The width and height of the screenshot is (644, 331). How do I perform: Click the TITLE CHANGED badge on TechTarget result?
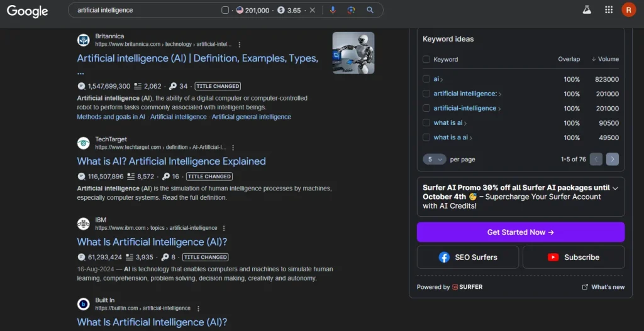coord(209,176)
